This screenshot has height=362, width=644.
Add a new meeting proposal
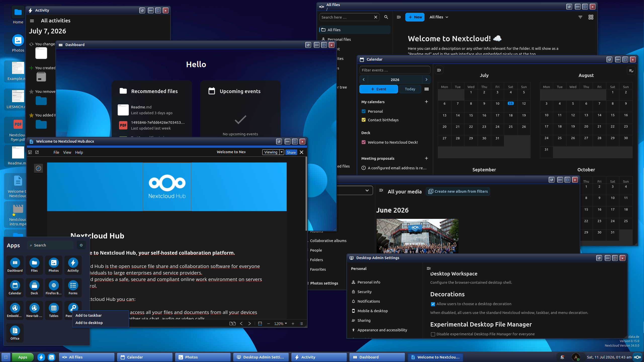pyautogui.click(x=426, y=158)
